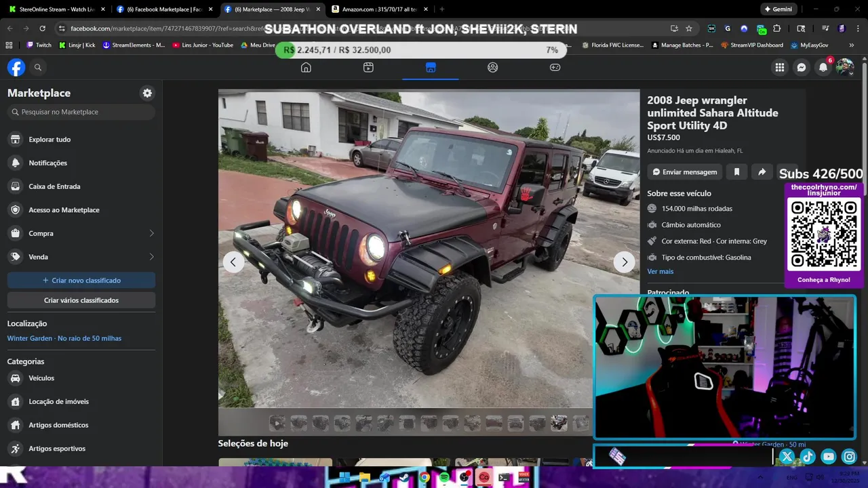Open Steam from the taskbar
Screen dimensions: 868x488
coord(404,477)
